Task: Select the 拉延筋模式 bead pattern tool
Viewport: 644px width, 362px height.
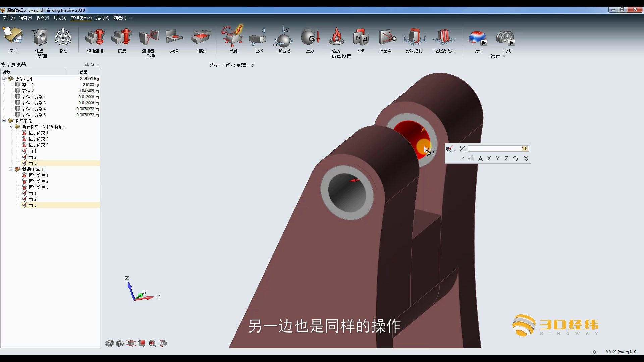Action: pyautogui.click(x=444, y=37)
